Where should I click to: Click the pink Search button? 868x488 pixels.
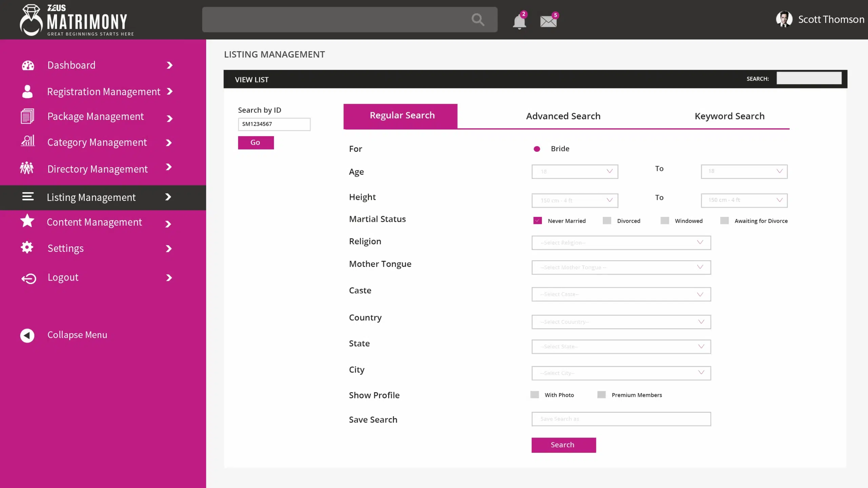pos(563,445)
